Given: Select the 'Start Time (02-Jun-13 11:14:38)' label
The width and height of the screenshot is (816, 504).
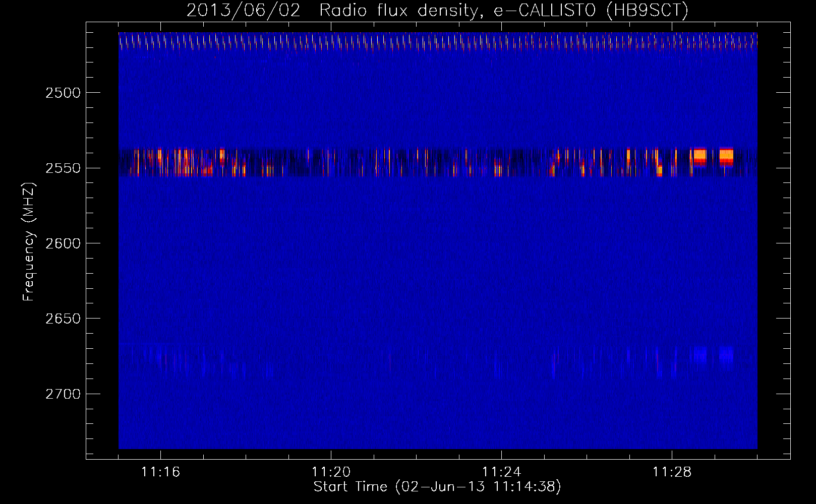Looking at the screenshot, I should [x=437, y=487].
